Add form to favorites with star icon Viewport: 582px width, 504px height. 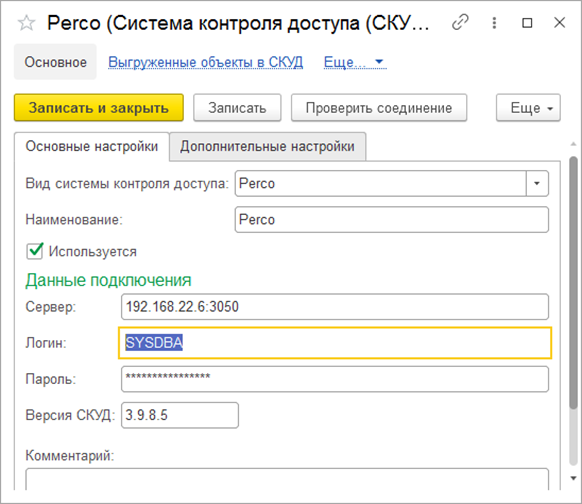[x=26, y=23]
